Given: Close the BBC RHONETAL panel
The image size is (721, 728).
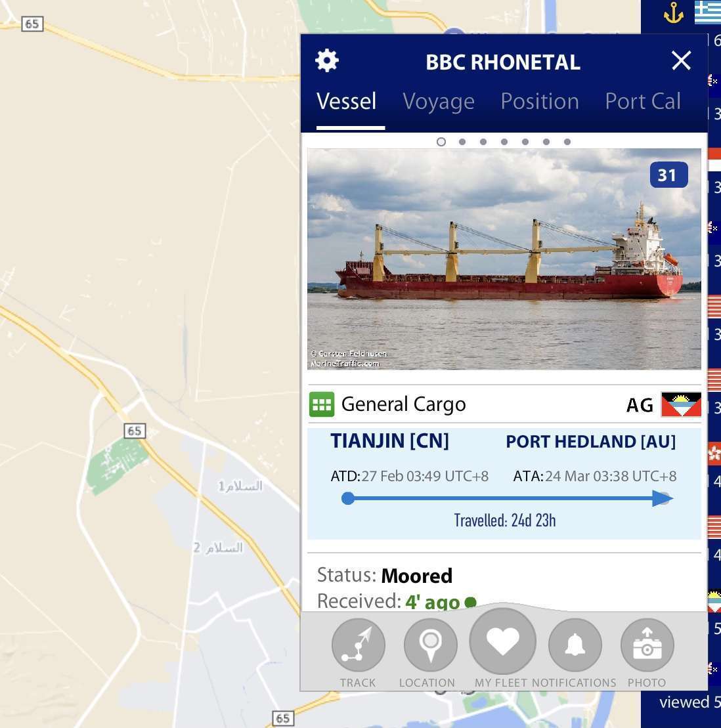Looking at the screenshot, I should point(681,60).
